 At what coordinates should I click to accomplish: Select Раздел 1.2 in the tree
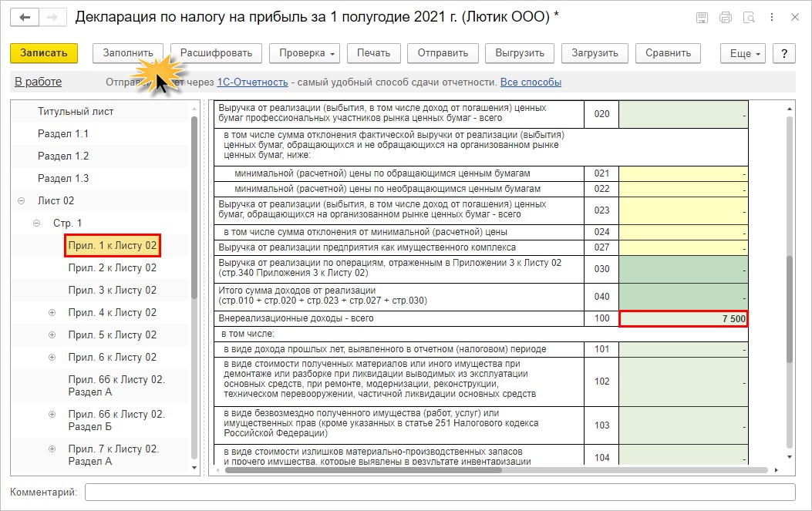pos(63,156)
